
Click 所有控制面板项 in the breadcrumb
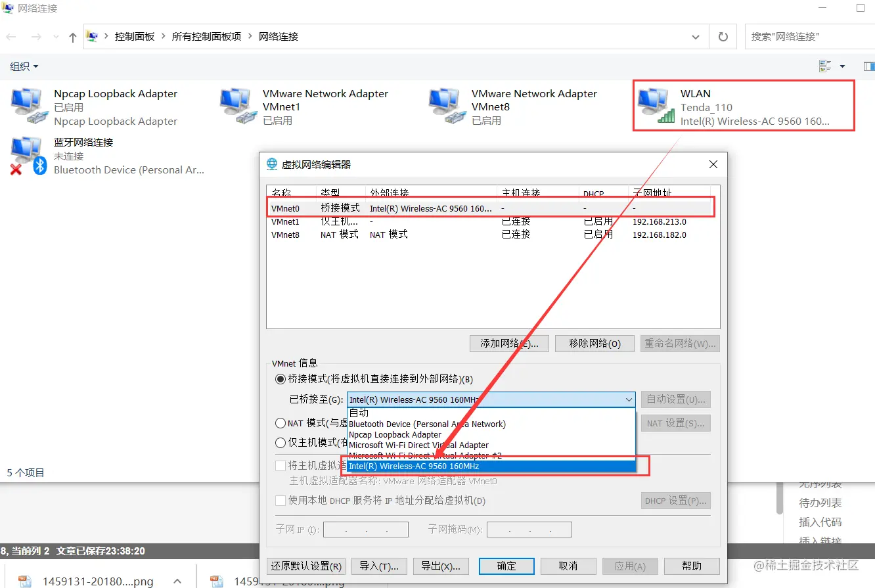point(206,37)
